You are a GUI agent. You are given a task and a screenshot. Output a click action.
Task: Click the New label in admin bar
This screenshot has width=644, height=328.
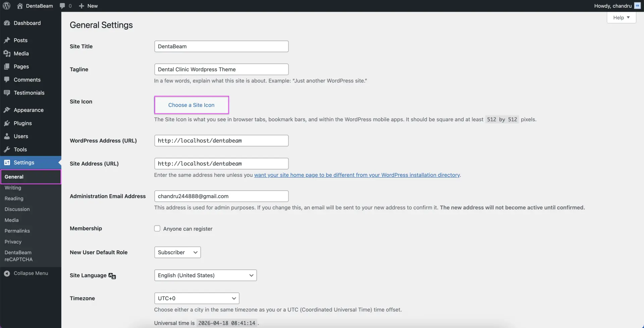tap(93, 6)
